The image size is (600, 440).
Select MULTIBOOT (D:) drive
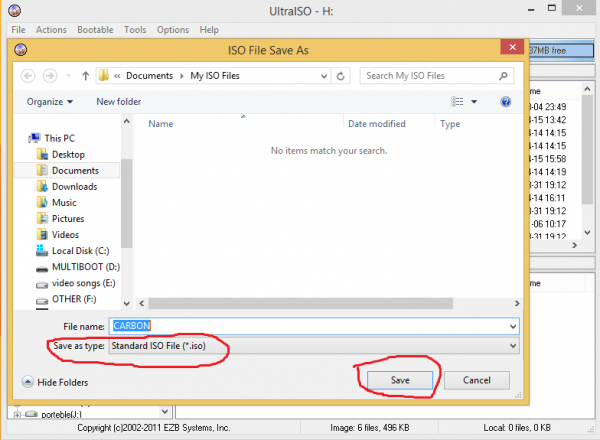(86, 267)
